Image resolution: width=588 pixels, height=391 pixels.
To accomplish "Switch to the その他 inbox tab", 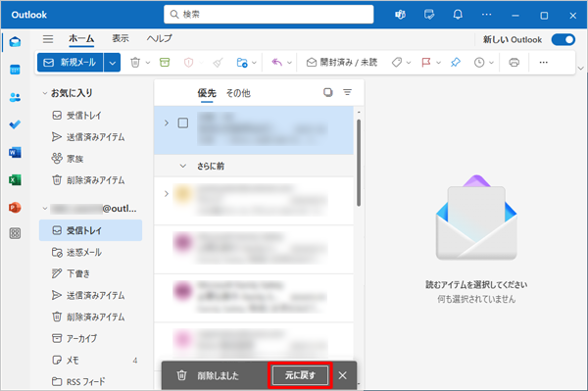I will (x=238, y=93).
